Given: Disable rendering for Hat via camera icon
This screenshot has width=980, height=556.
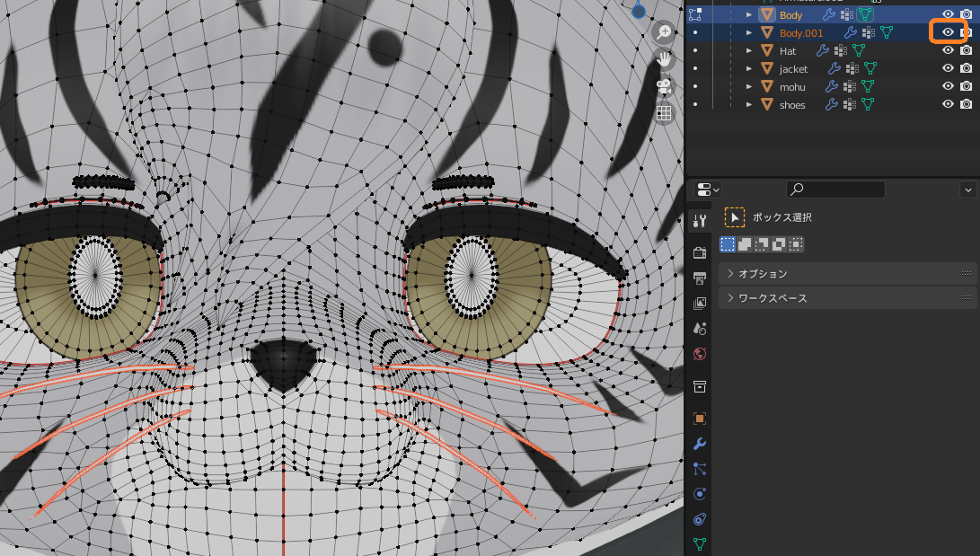Looking at the screenshot, I should click(967, 50).
